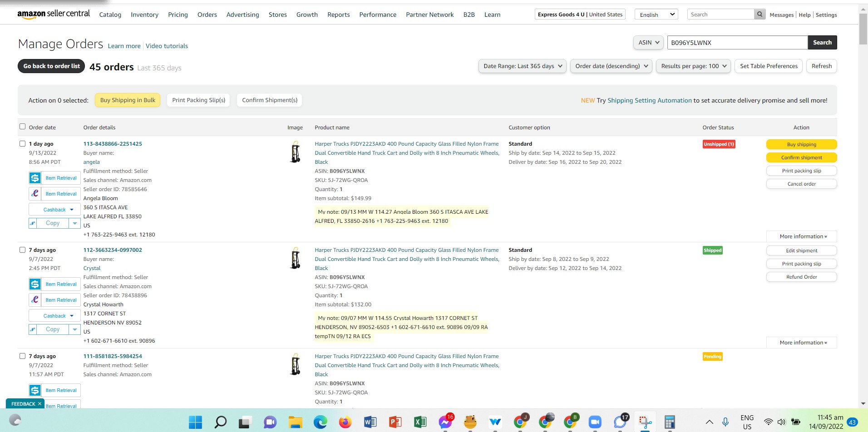Click the Amazon Seller Central logo

54,14
